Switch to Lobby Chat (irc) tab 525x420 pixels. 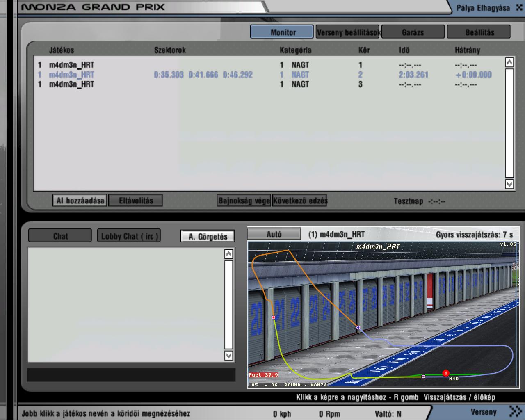(x=129, y=236)
